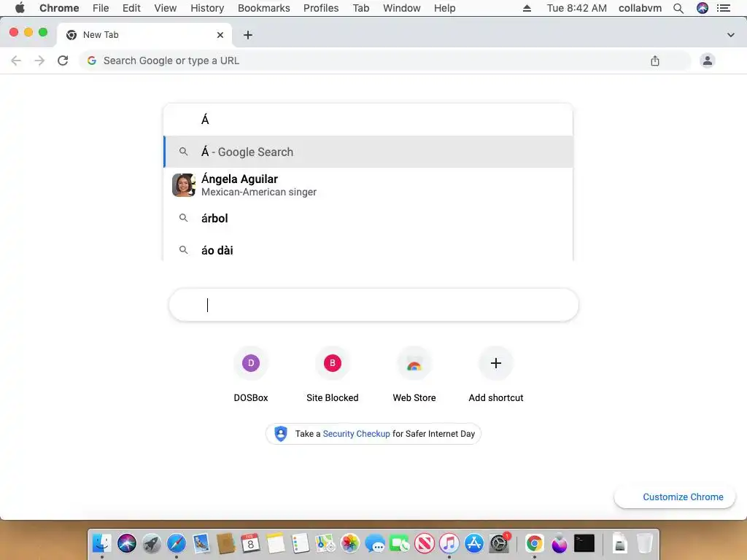The image size is (747, 560).
Task: Open Messages from the dock
Action: [x=375, y=542]
